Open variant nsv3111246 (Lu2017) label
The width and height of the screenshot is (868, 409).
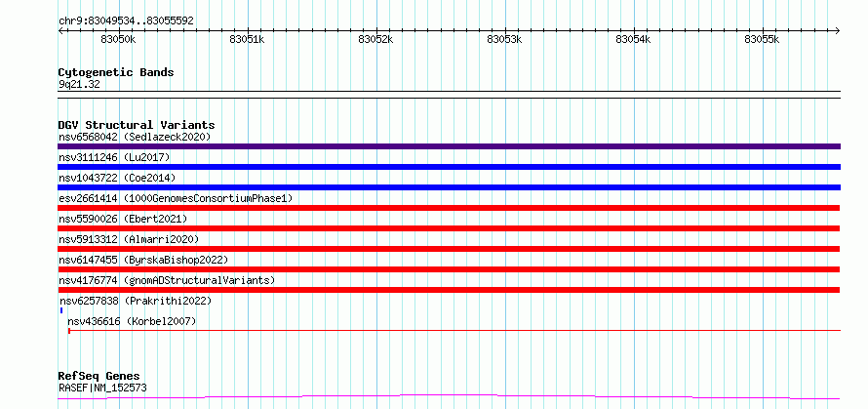coord(114,157)
